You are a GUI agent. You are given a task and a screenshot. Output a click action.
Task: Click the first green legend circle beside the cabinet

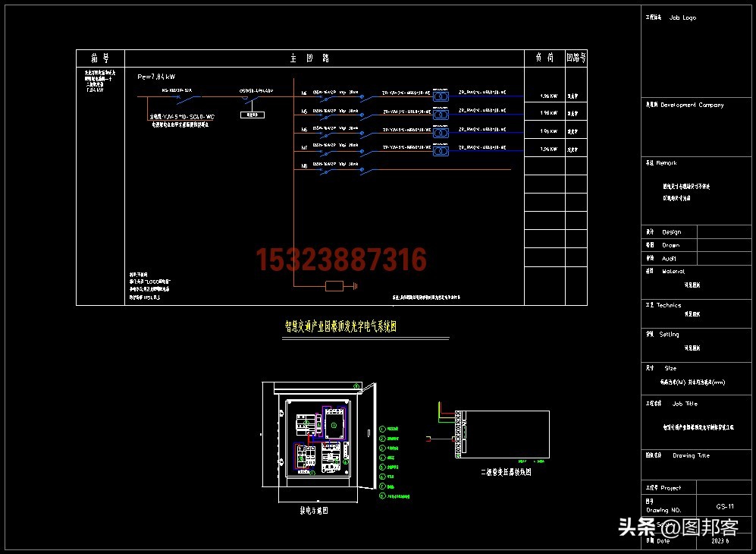[x=382, y=428]
